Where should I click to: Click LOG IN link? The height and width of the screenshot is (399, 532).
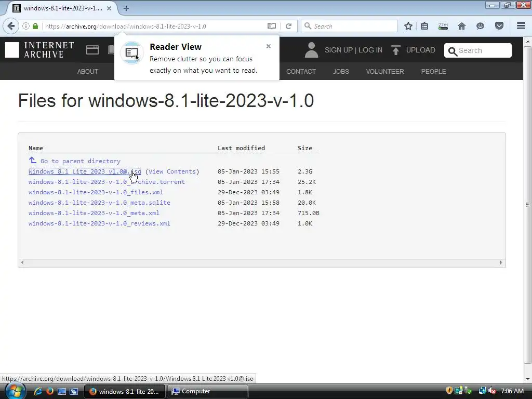point(370,50)
